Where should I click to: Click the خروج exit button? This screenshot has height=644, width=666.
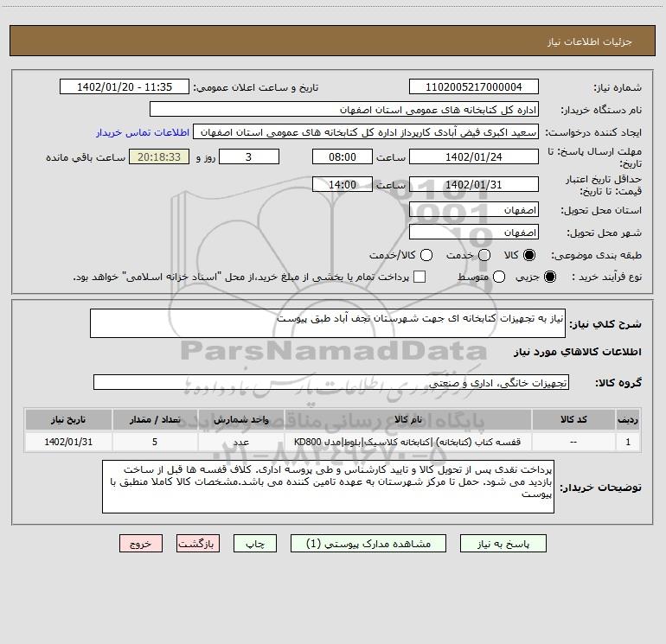point(141,544)
